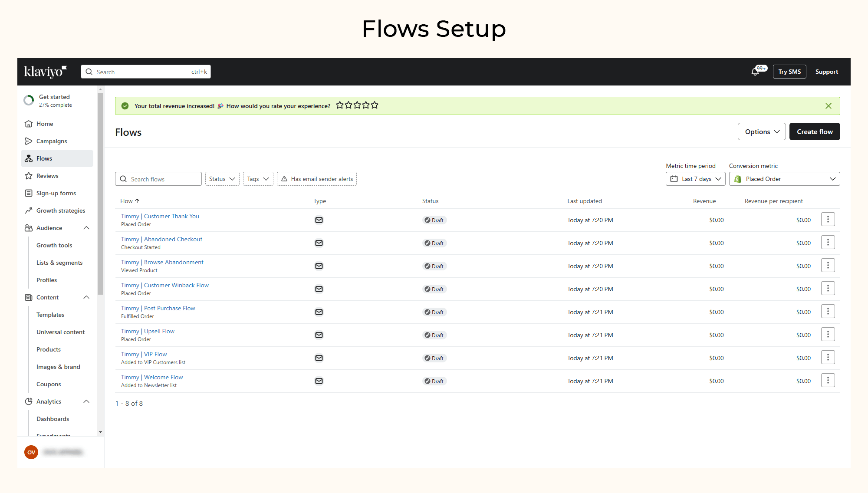Toggle the Has email sender alerts filter
Viewport: 868px width, 493px height.
pyautogui.click(x=317, y=179)
